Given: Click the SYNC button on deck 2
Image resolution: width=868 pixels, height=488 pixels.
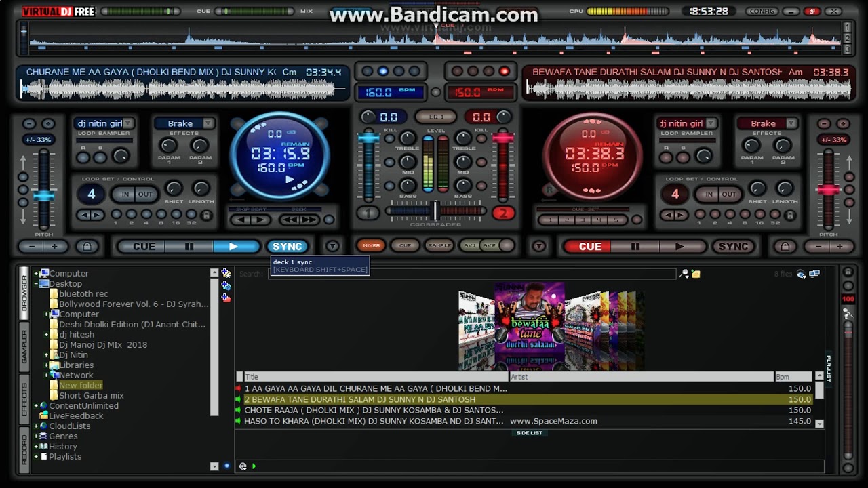Looking at the screenshot, I should 733,247.
